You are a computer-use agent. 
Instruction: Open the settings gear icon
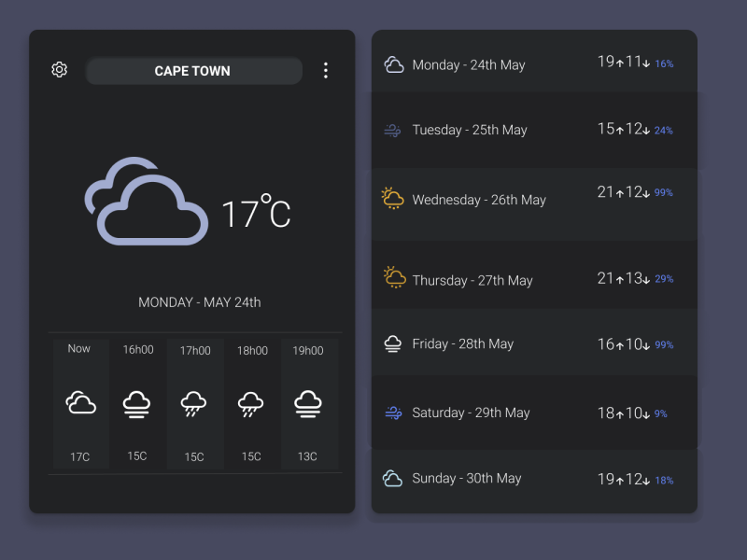59,70
